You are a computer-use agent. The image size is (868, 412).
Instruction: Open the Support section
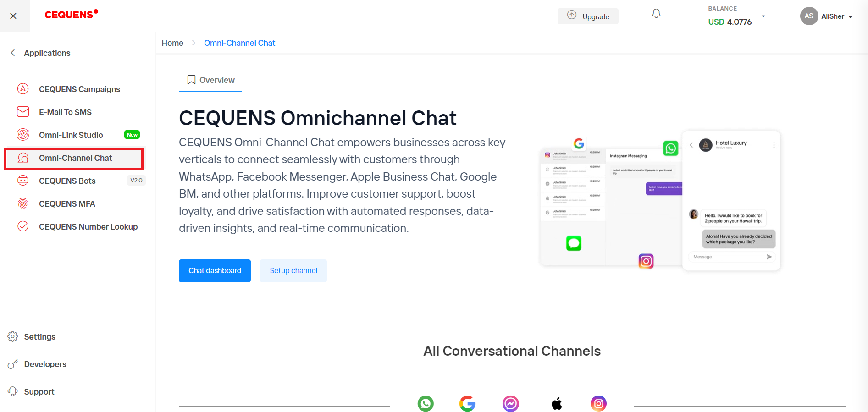tap(39, 391)
